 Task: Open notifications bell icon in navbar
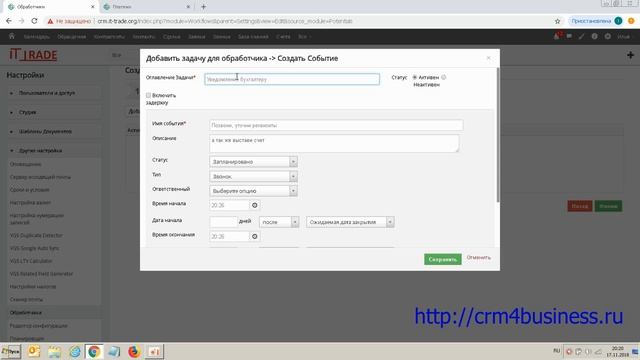[557, 36]
